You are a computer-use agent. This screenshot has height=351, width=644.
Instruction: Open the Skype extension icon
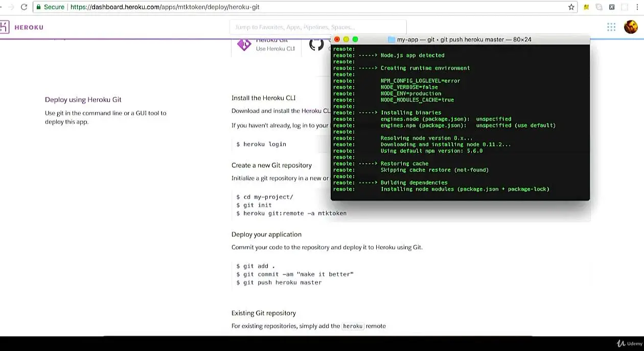(x=599, y=7)
